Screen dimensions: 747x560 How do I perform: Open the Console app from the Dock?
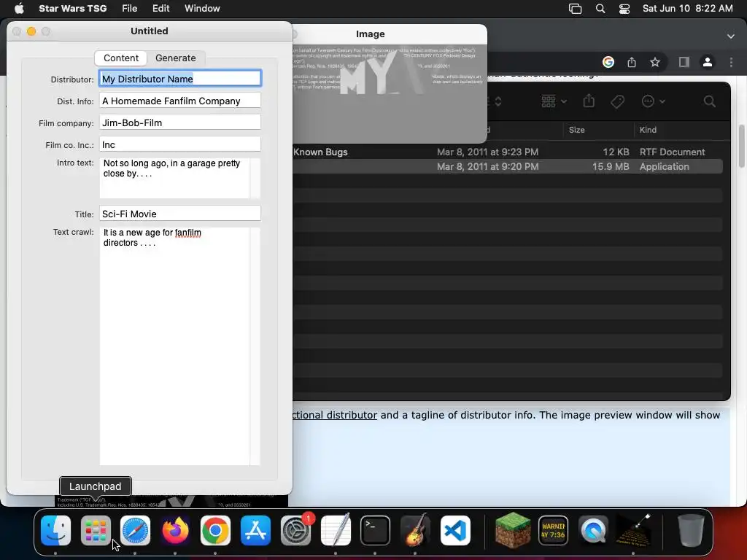click(553, 531)
